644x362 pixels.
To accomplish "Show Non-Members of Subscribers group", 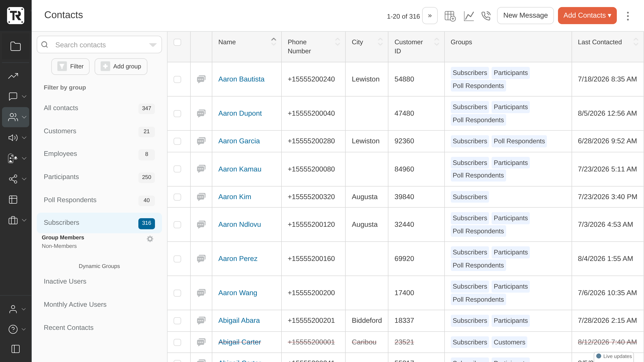I will pos(59,246).
